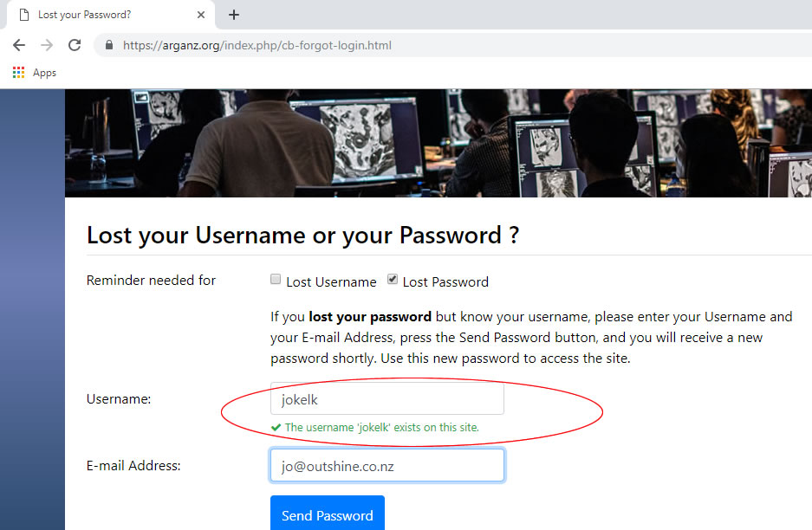Click the Lost Password label text

coord(445,282)
